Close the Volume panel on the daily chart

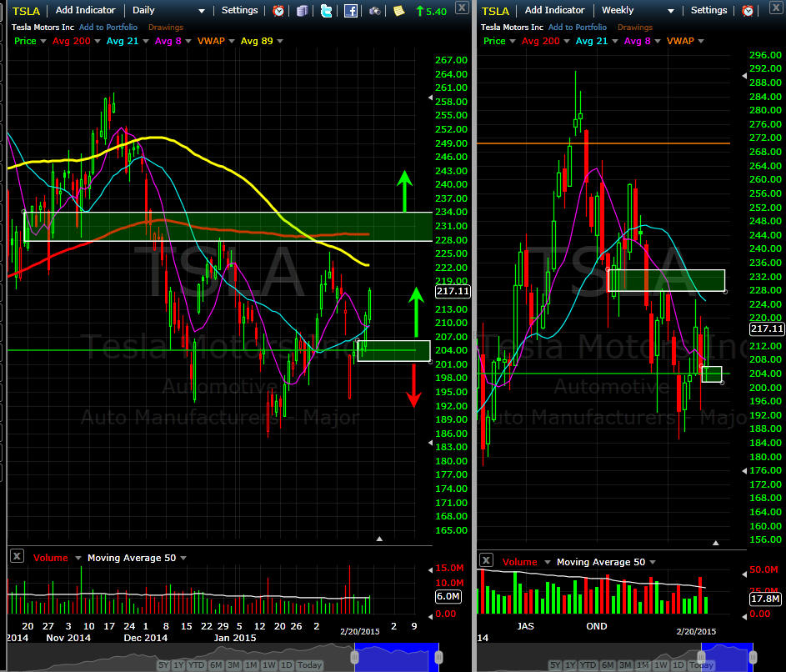(x=17, y=558)
